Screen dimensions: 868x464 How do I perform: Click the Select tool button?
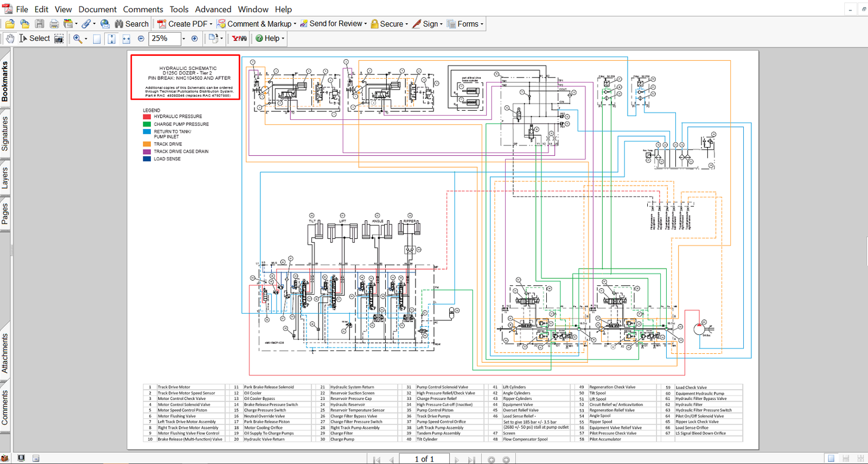pyautogui.click(x=34, y=39)
